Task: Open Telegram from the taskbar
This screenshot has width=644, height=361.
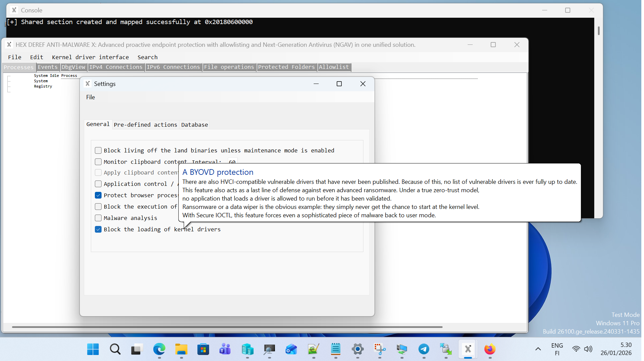Action: 424,349
